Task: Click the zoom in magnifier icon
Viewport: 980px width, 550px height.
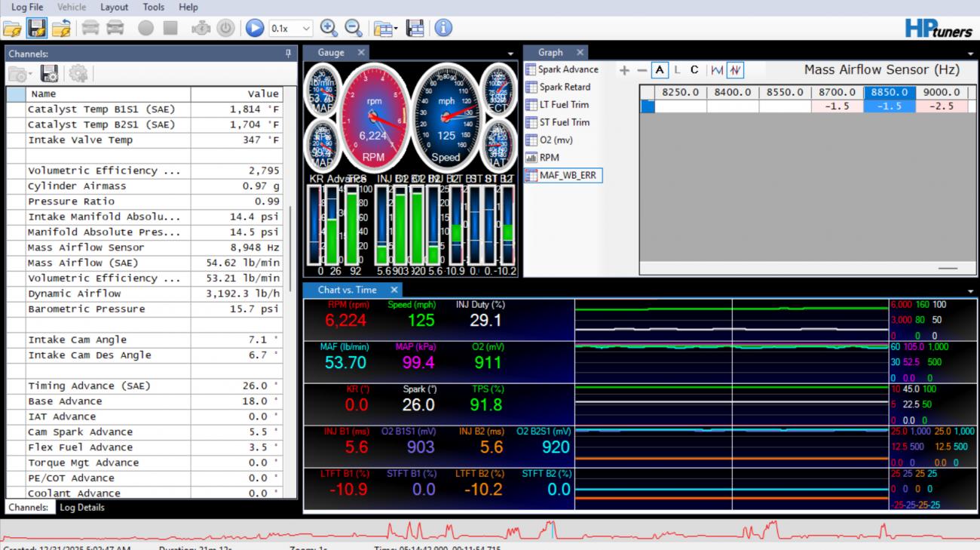Action: point(328,28)
